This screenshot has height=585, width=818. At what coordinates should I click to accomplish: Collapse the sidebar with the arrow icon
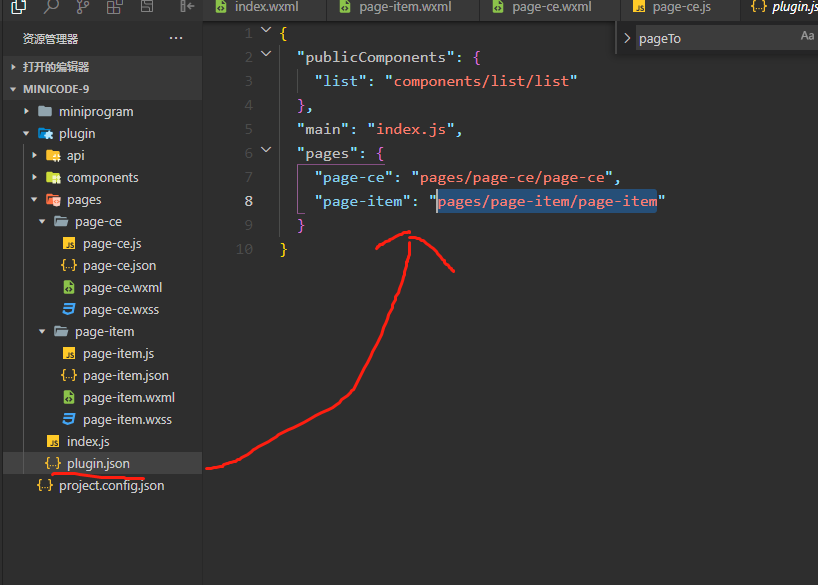[187, 6]
